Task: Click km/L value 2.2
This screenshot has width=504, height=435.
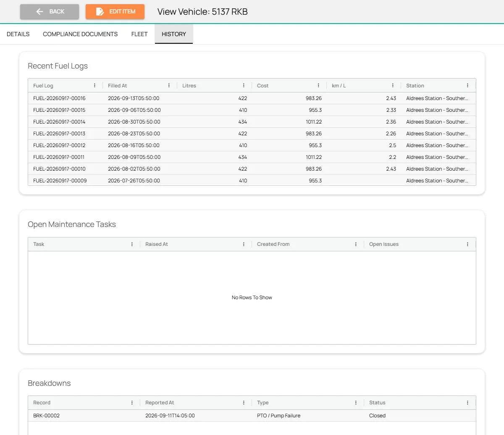Action: [392, 157]
